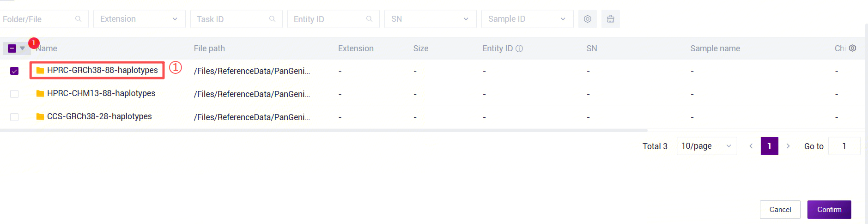This screenshot has width=868, height=224.
Task: Click the Entity ID info icon
Action: (519, 48)
